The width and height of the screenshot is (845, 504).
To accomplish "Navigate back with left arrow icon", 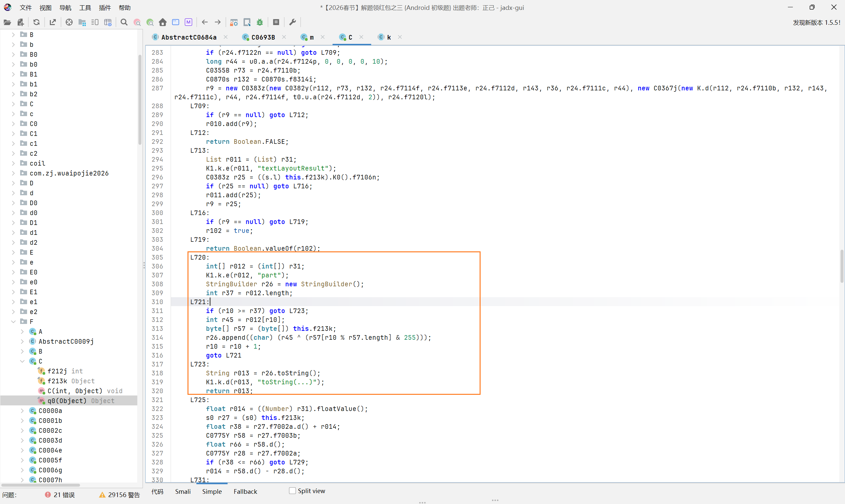I will [205, 22].
